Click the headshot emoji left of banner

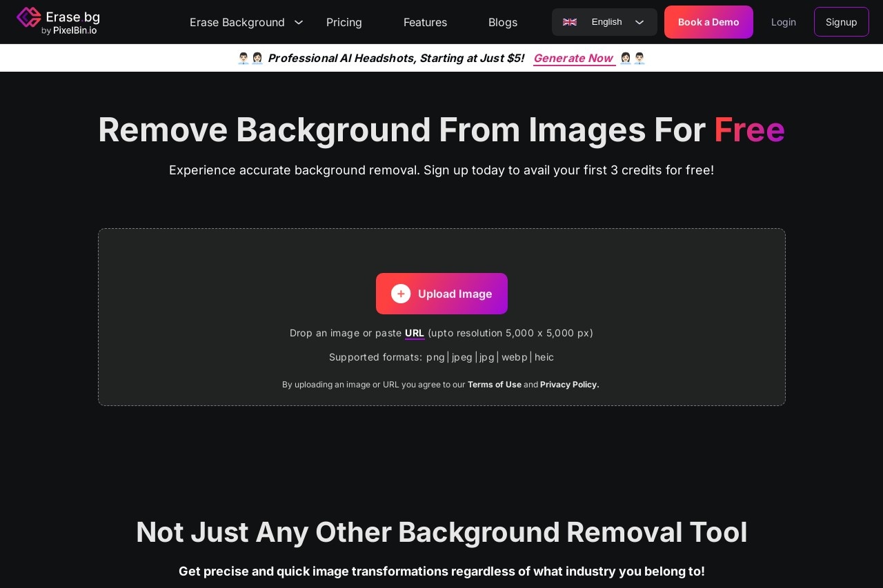coord(250,59)
